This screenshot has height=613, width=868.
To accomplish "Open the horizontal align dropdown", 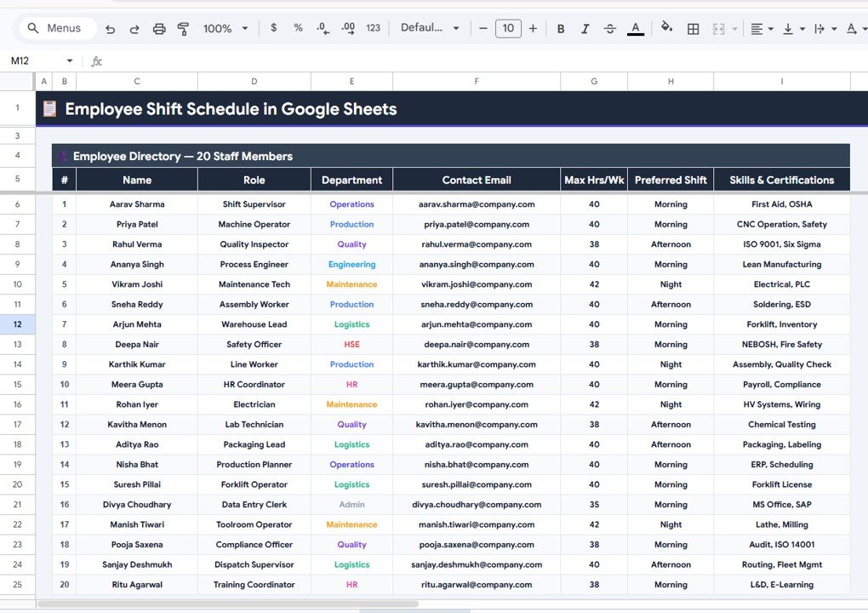I will tap(759, 28).
